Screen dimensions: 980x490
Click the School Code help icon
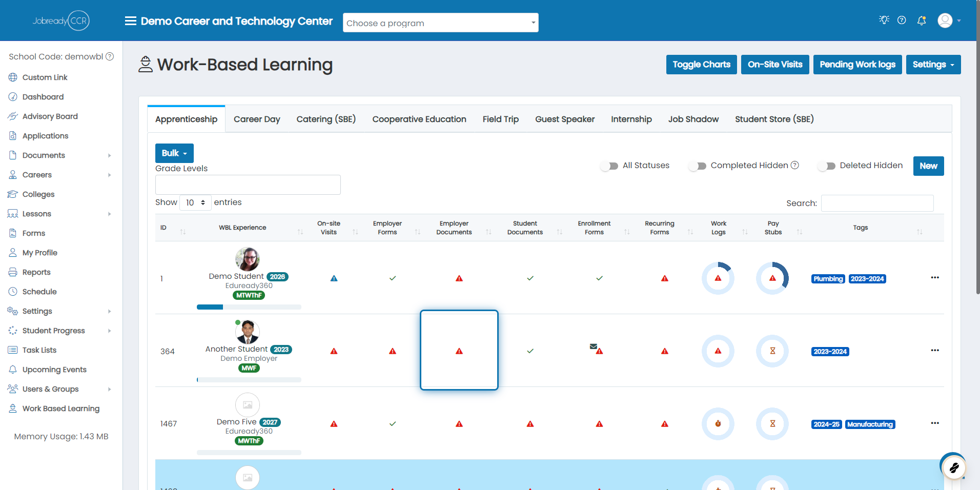(110, 56)
